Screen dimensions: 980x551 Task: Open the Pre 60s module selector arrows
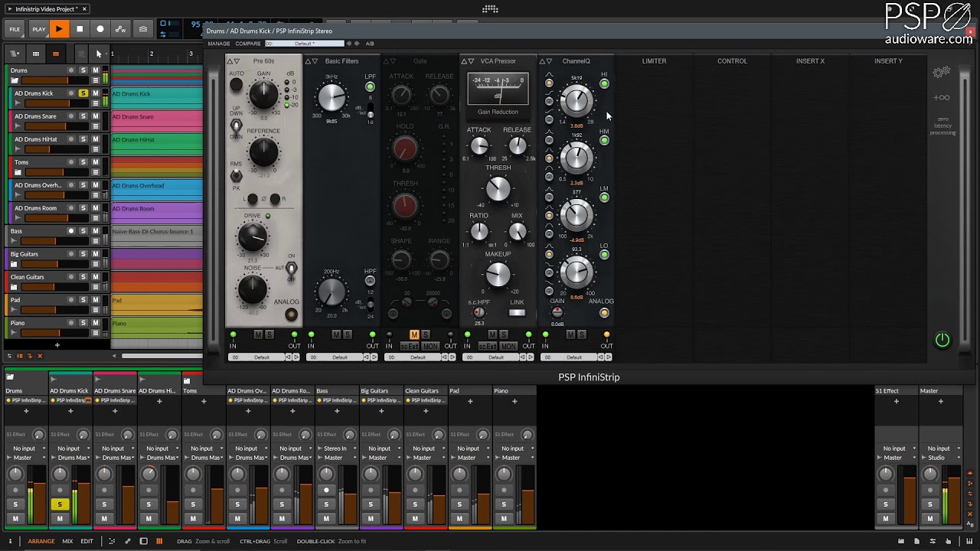[x=234, y=61]
